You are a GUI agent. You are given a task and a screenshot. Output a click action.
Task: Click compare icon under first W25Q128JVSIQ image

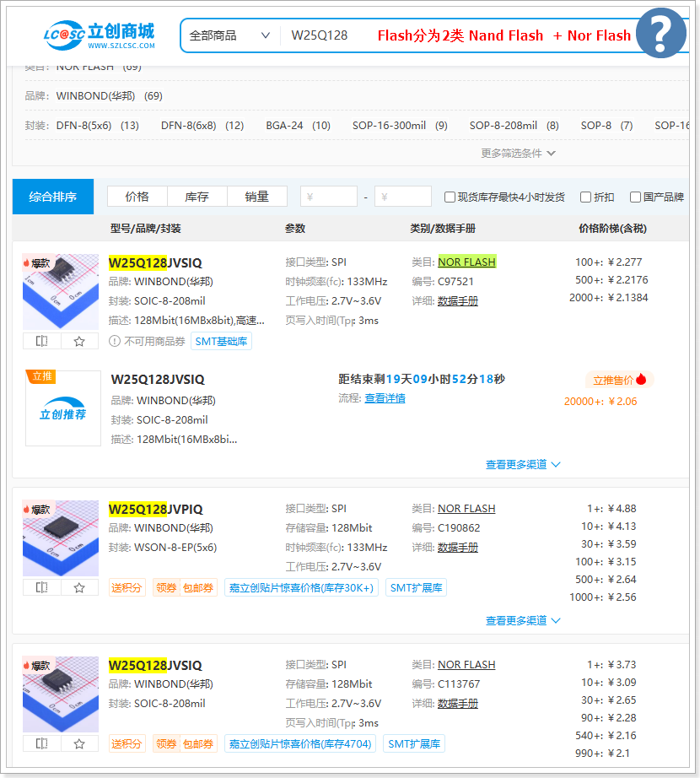42,341
